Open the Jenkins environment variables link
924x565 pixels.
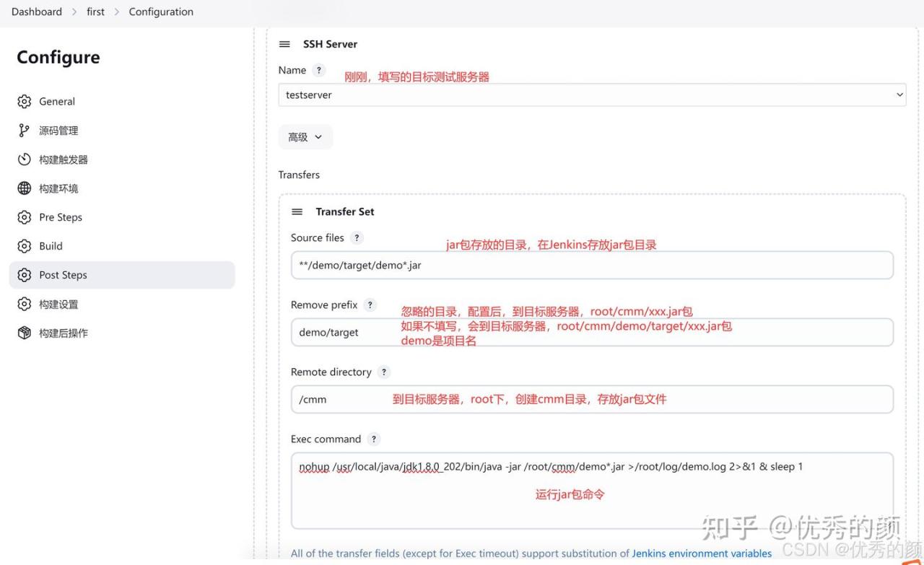pos(702,553)
